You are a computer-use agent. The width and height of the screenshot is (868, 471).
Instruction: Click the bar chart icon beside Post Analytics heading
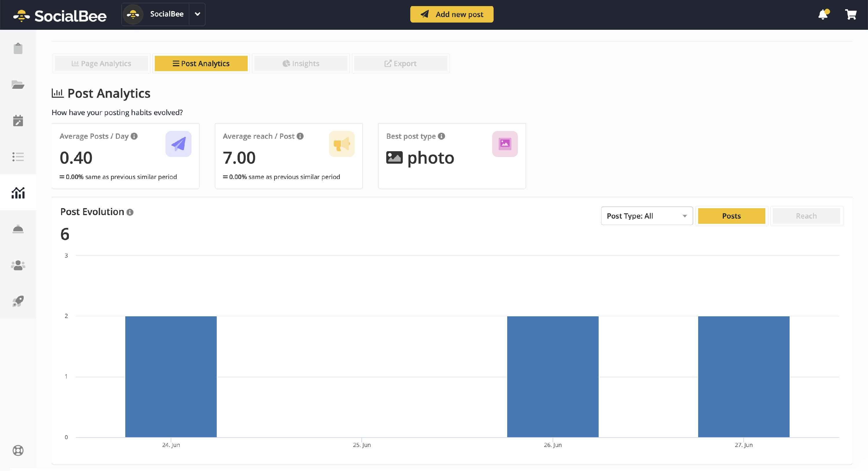click(58, 93)
